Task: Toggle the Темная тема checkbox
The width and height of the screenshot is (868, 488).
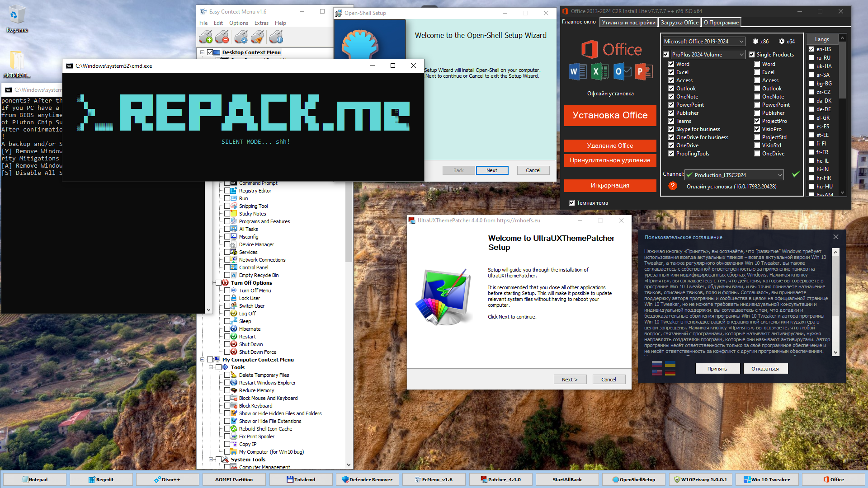Action: pyautogui.click(x=572, y=202)
